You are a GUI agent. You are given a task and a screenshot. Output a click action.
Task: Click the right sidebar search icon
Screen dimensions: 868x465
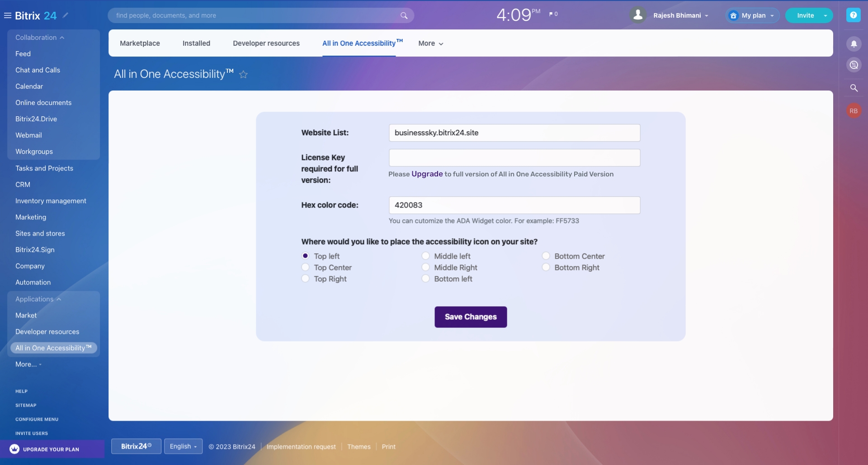pos(854,88)
